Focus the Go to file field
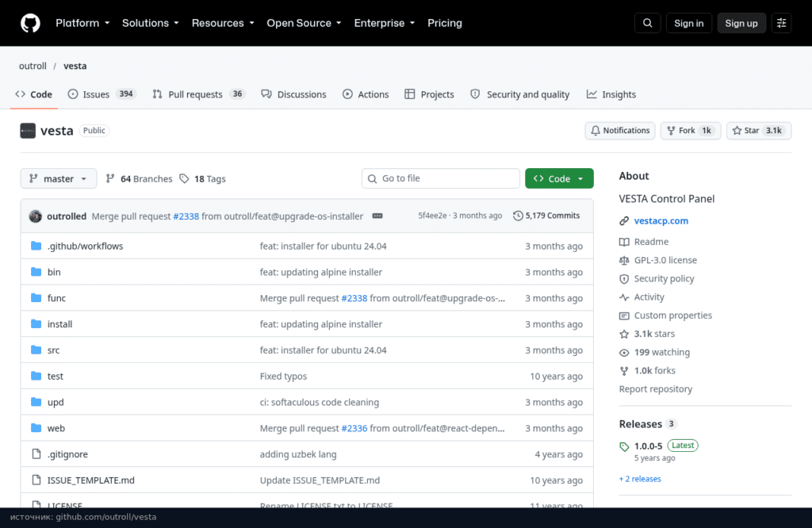 pyautogui.click(x=441, y=178)
